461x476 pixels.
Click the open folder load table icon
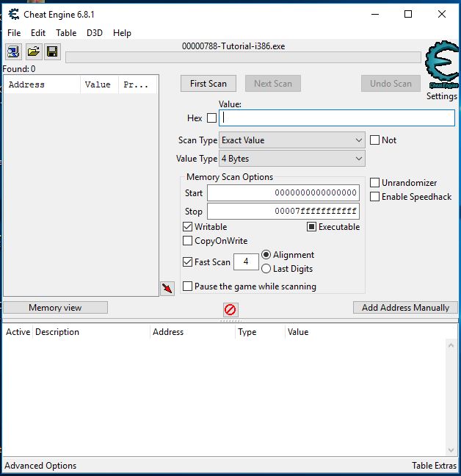[x=33, y=51]
